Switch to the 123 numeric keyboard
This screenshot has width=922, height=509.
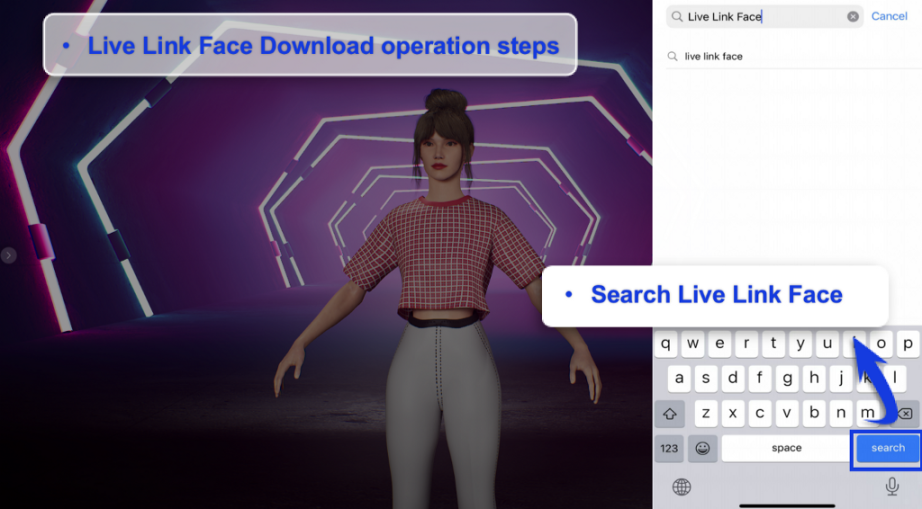pos(669,448)
